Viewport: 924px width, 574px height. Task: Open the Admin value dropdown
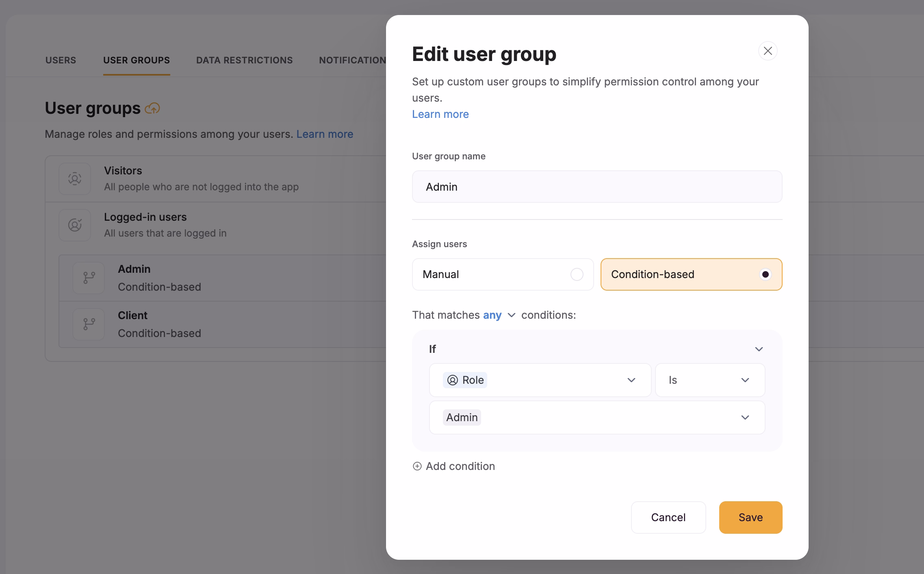point(745,417)
